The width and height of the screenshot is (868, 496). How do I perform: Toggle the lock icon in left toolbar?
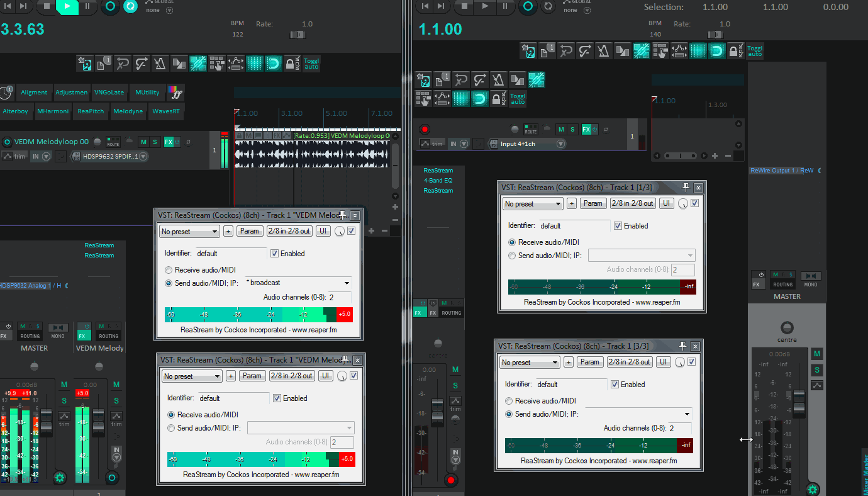(x=292, y=63)
